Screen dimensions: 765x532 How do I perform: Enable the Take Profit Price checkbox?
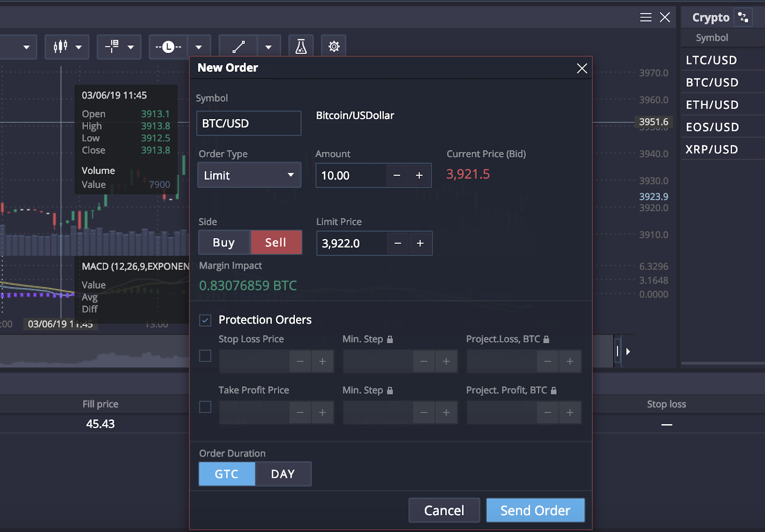pos(205,407)
